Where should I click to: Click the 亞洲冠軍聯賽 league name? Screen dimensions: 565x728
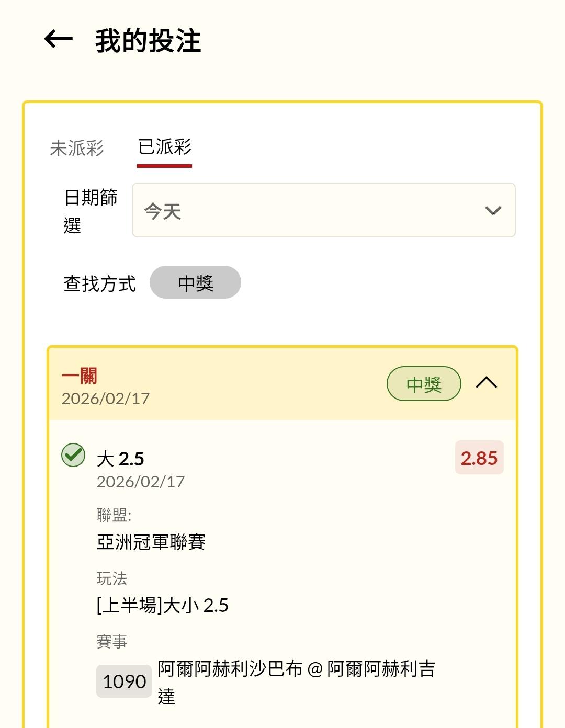pos(151,542)
